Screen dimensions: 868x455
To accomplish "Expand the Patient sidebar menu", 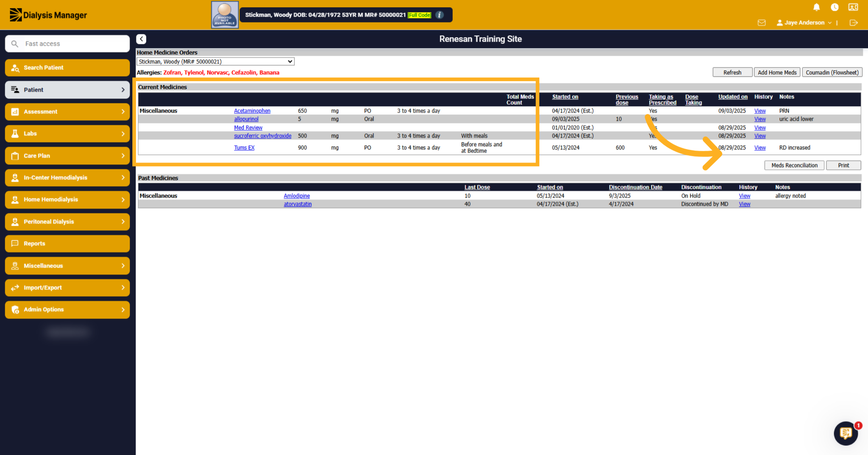I will 68,90.
